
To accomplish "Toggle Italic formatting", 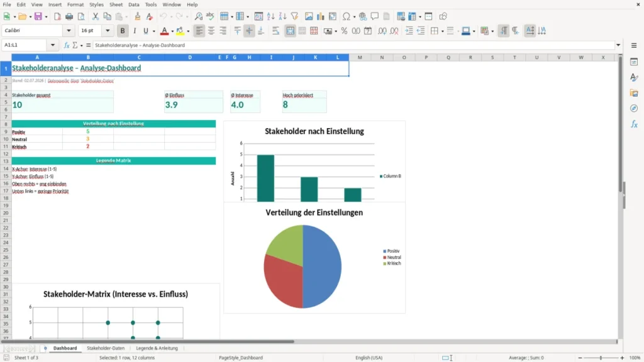I will pos(135,31).
